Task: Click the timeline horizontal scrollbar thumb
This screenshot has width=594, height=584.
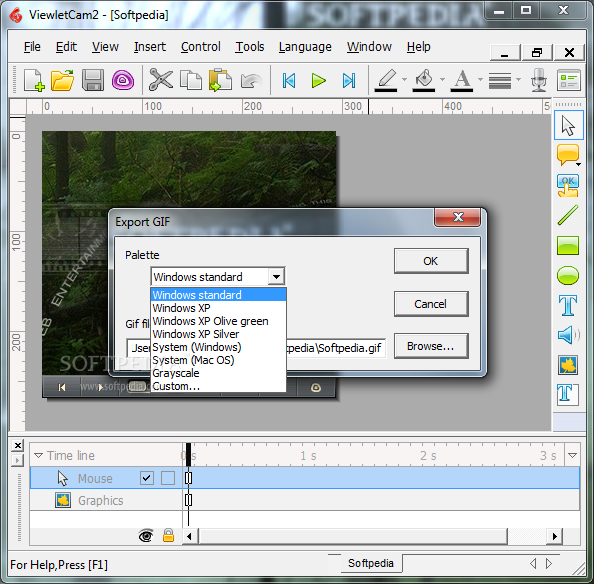Action: (352, 536)
